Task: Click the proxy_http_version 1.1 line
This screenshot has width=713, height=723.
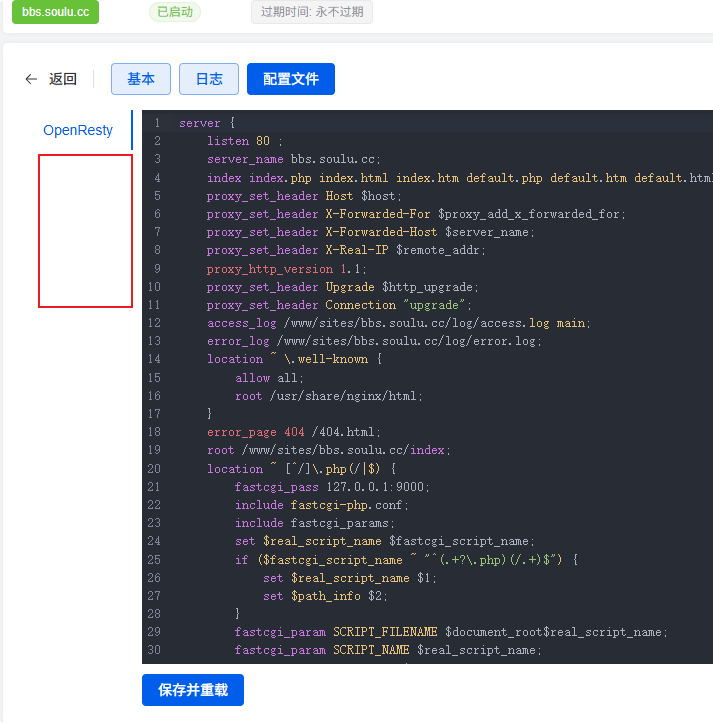Action: point(286,269)
